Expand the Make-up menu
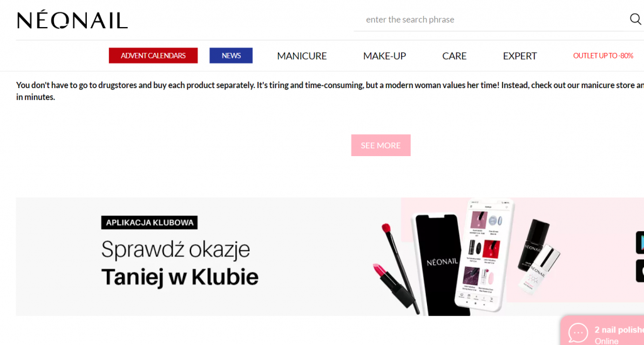644x345 pixels. (384, 56)
